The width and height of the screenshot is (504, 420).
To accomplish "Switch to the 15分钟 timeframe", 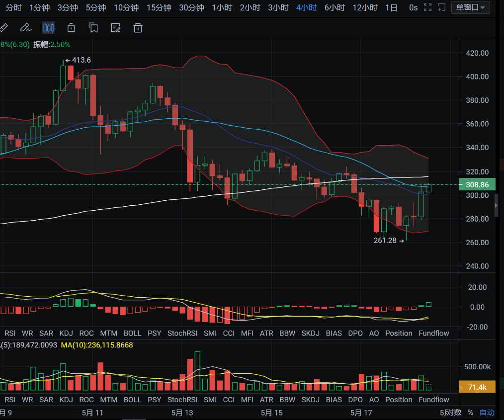I will tap(159, 7).
